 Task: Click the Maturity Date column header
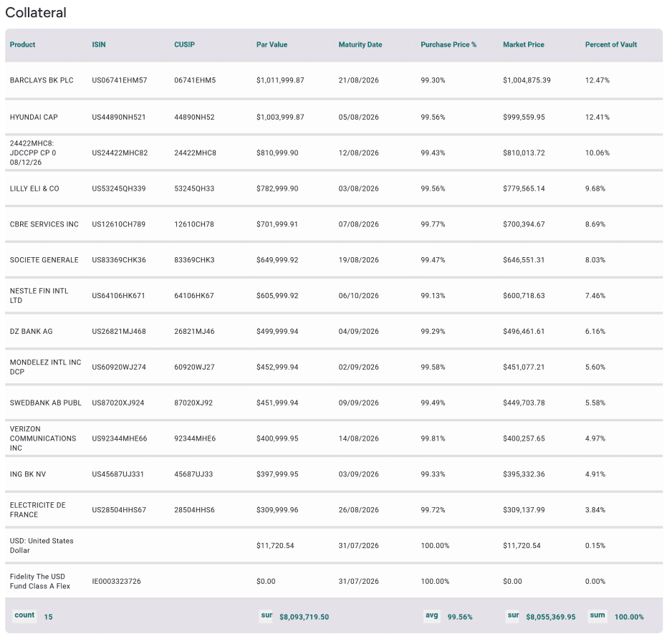[x=360, y=44]
